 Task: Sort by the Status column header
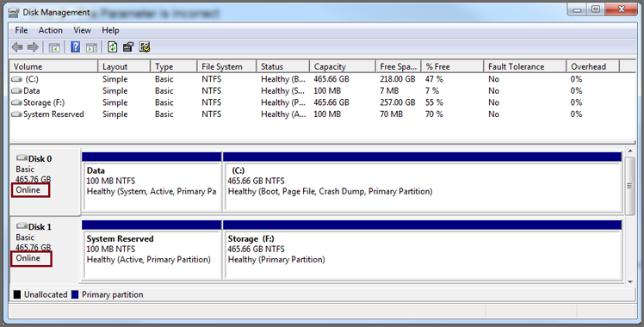[x=283, y=66]
